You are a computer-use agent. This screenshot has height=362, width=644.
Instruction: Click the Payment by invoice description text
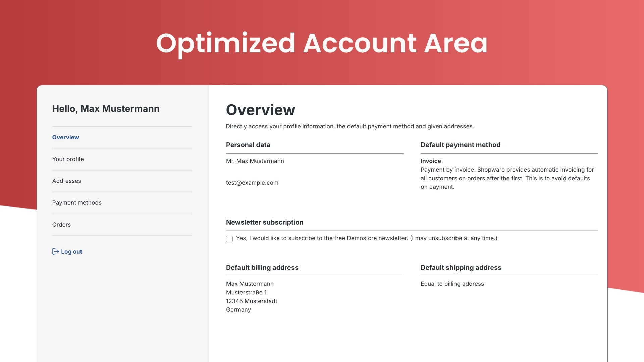coord(507,178)
